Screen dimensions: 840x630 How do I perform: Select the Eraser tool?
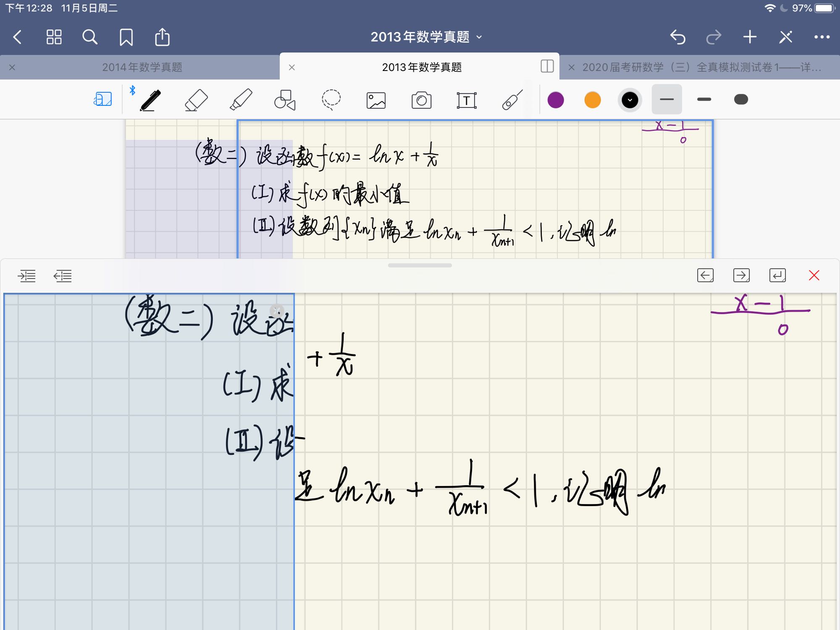pyautogui.click(x=196, y=100)
